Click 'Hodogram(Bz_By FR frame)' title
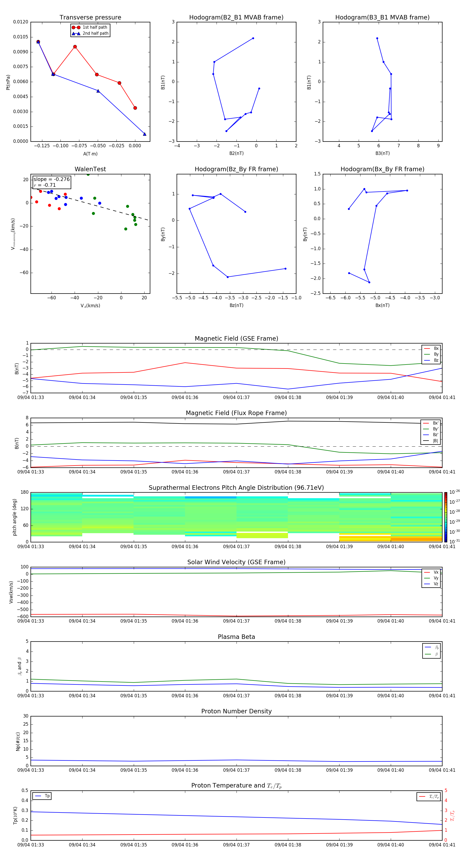 pyautogui.click(x=236, y=169)
